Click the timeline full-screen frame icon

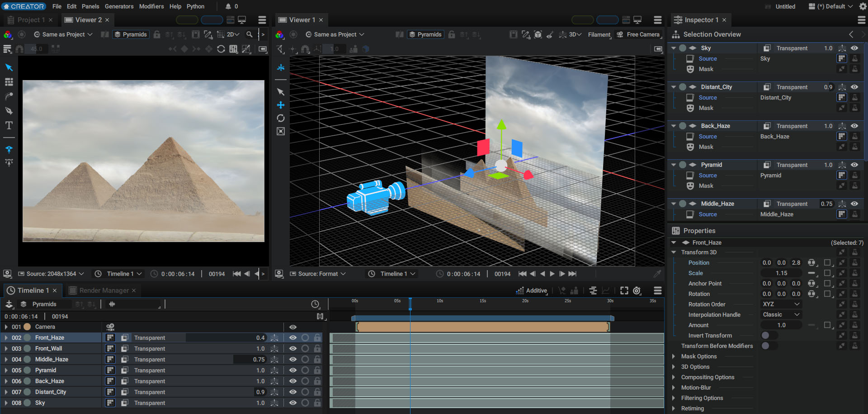click(x=624, y=290)
